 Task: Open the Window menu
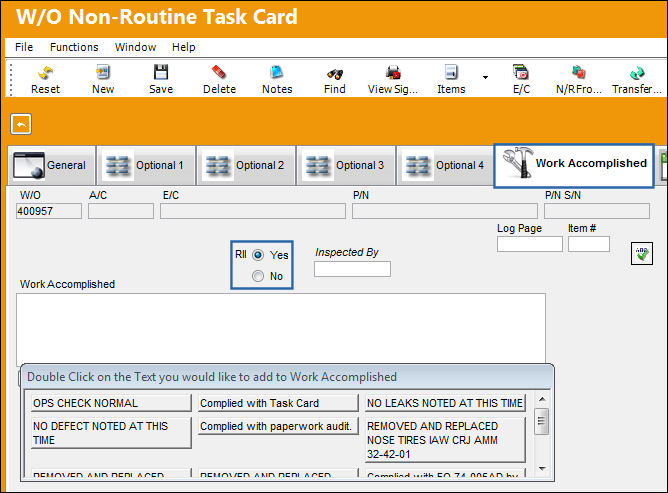click(x=135, y=47)
